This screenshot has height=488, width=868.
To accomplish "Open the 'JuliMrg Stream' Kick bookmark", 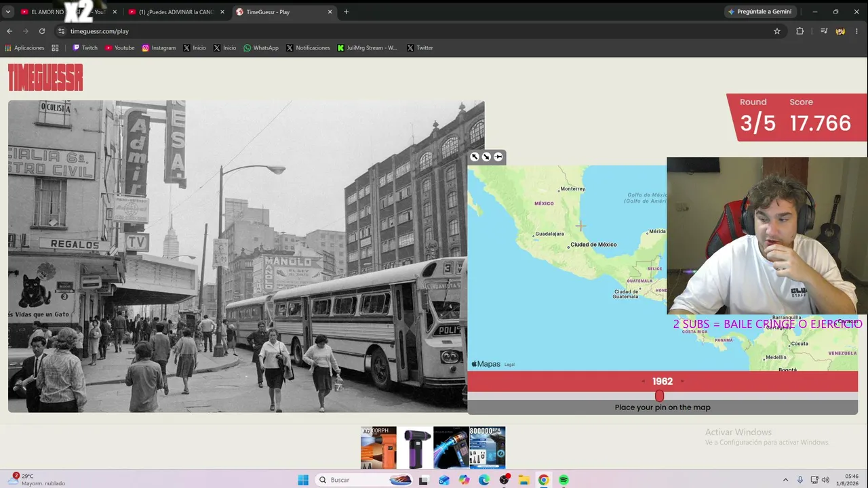I will 368,48.
